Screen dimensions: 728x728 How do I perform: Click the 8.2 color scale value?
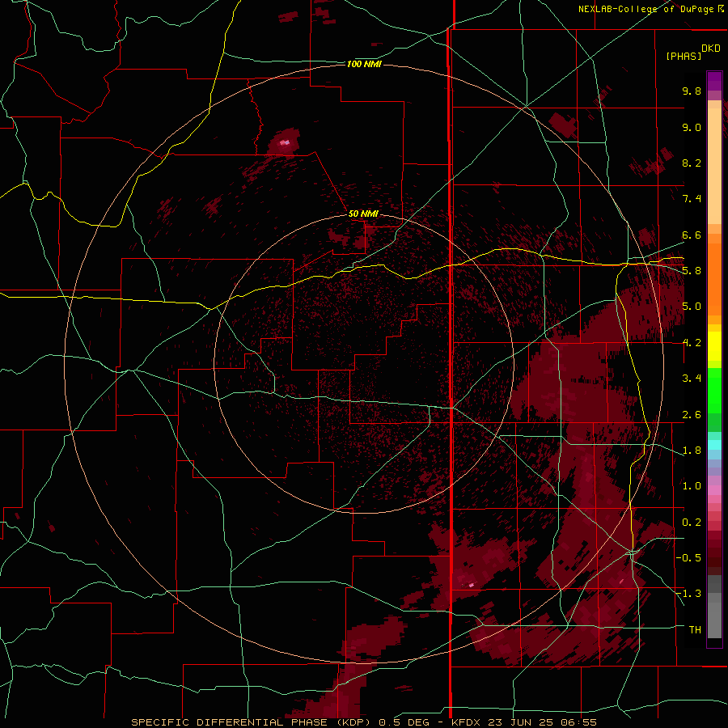pyautogui.click(x=692, y=163)
